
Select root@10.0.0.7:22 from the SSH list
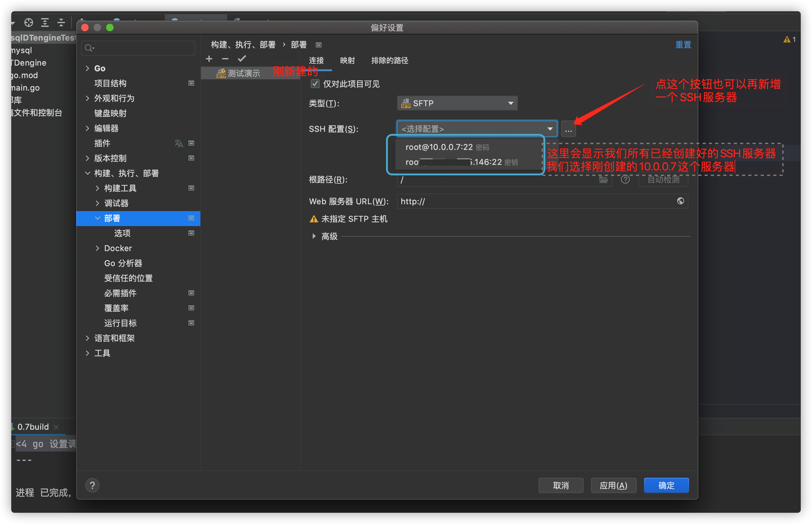click(x=439, y=147)
